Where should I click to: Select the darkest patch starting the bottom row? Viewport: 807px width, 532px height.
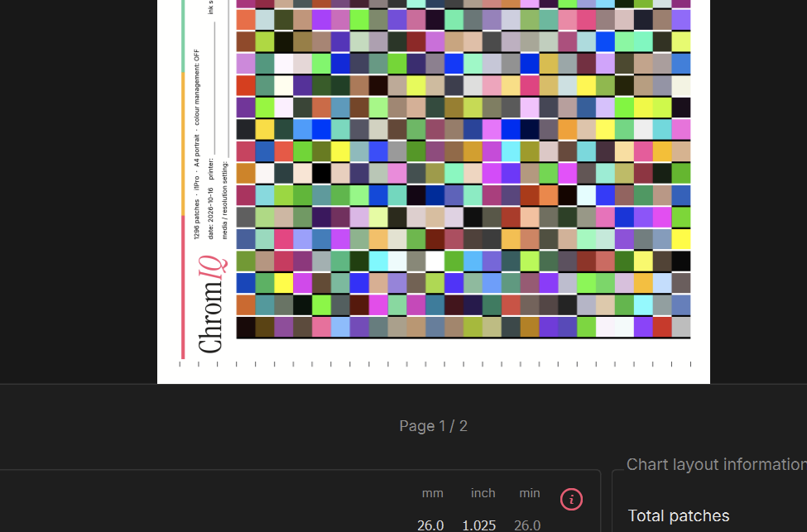[x=246, y=328]
